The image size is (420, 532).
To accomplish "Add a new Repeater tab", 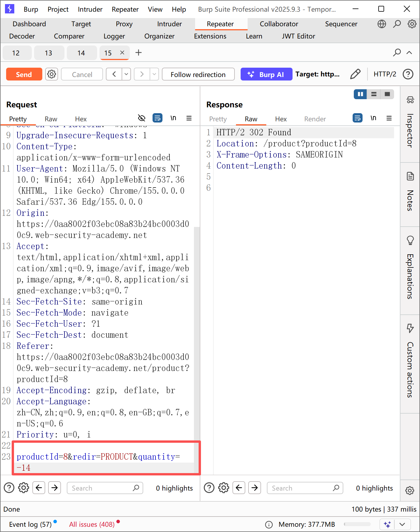I will pyautogui.click(x=139, y=53).
